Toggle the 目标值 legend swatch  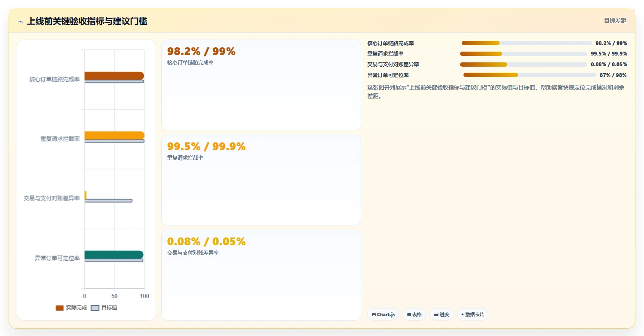[95, 308]
